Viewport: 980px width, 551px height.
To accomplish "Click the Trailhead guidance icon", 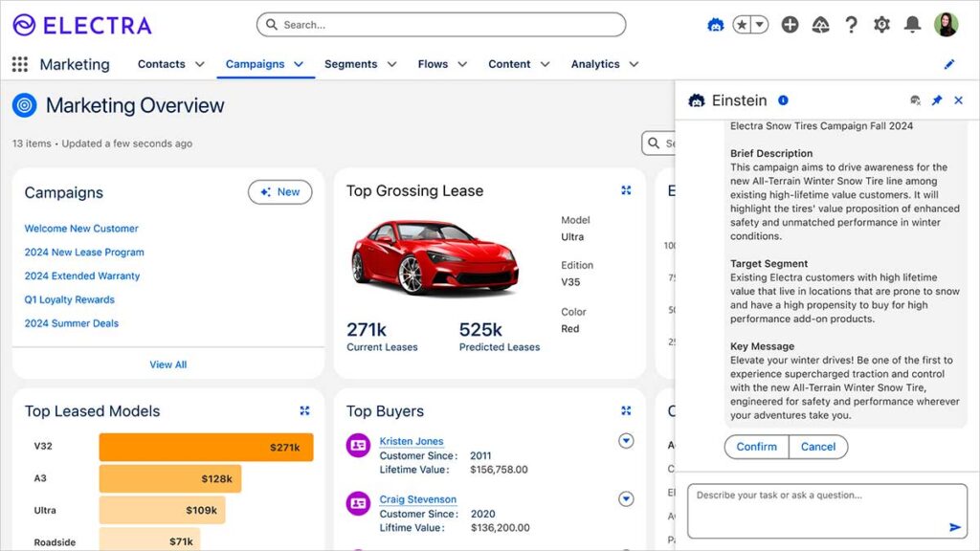I will (x=820, y=25).
